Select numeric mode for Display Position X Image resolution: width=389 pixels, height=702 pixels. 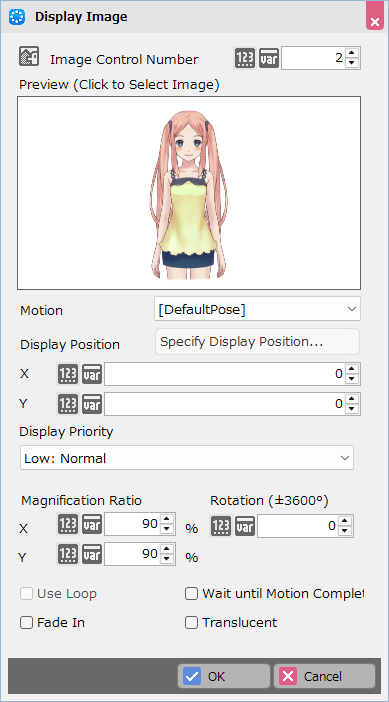point(68,374)
